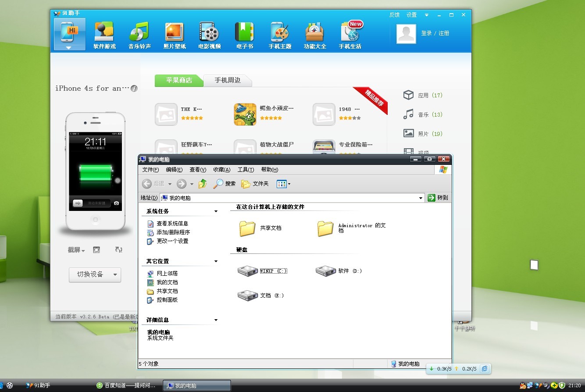Select the 软件 (D:) drive
This screenshot has width=585, height=392.
pos(339,271)
